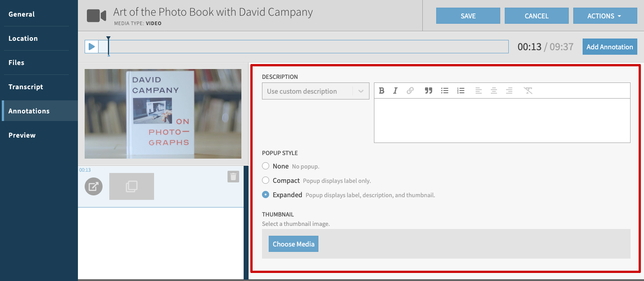Select the Expanded popup style option

click(x=265, y=195)
